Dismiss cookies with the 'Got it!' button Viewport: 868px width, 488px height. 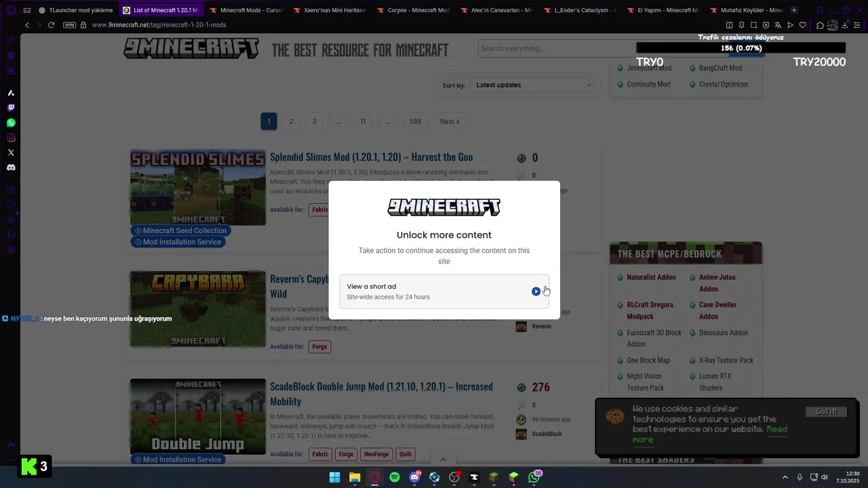pos(826,411)
